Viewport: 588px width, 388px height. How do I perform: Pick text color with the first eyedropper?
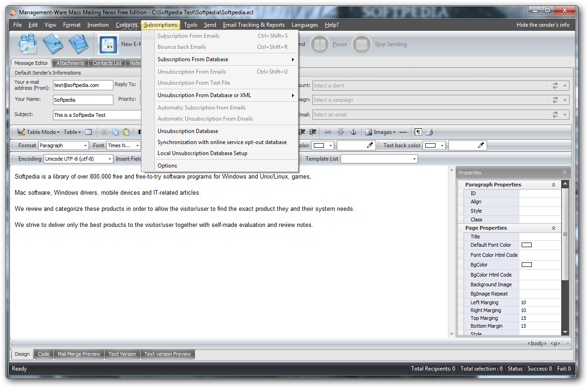point(370,145)
